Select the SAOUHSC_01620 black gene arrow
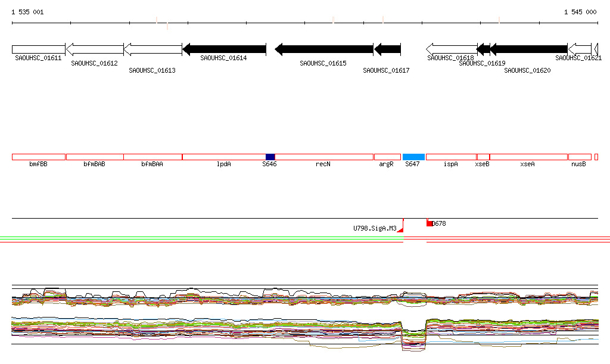 coord(529,49)
